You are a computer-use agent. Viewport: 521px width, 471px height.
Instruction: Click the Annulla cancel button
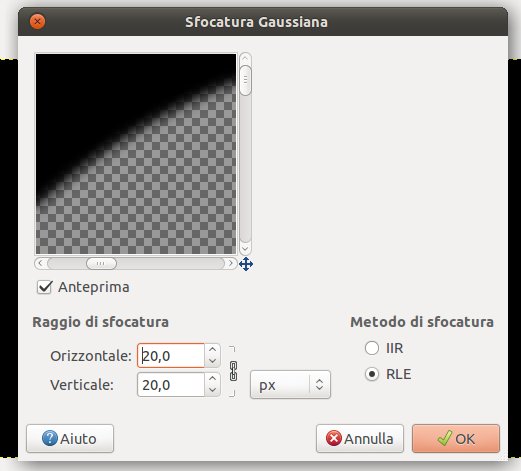360,439
